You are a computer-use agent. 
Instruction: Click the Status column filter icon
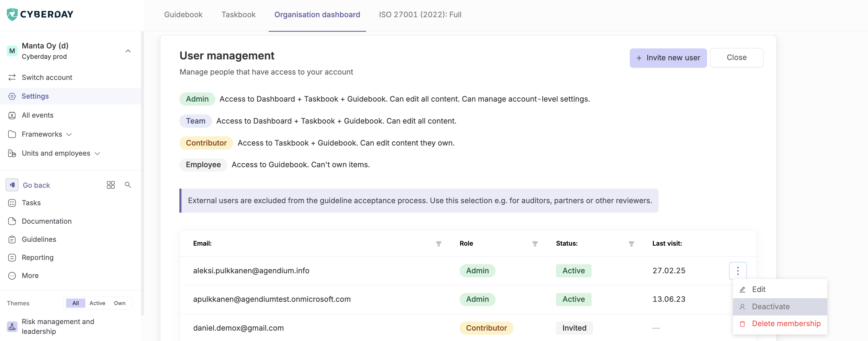tap(631, 244)
